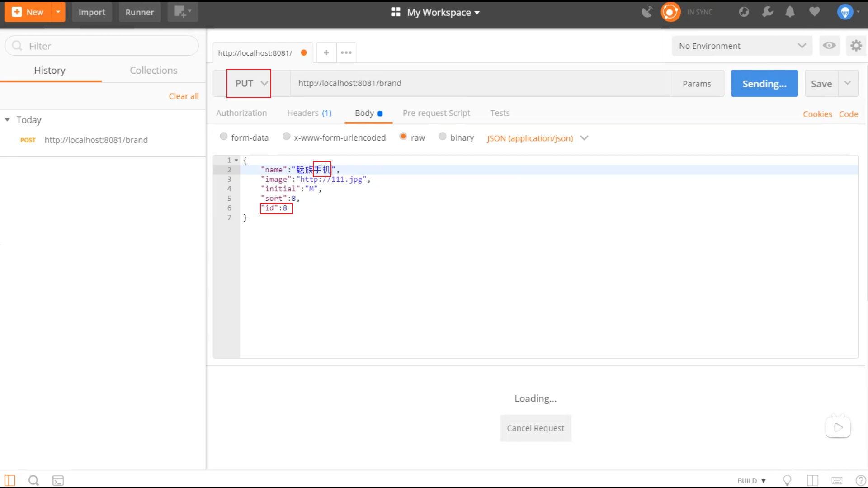The width and height of the screenshot is (868, 488).
Task: Open the user avatar menu
Action: (x=848, y=12)
